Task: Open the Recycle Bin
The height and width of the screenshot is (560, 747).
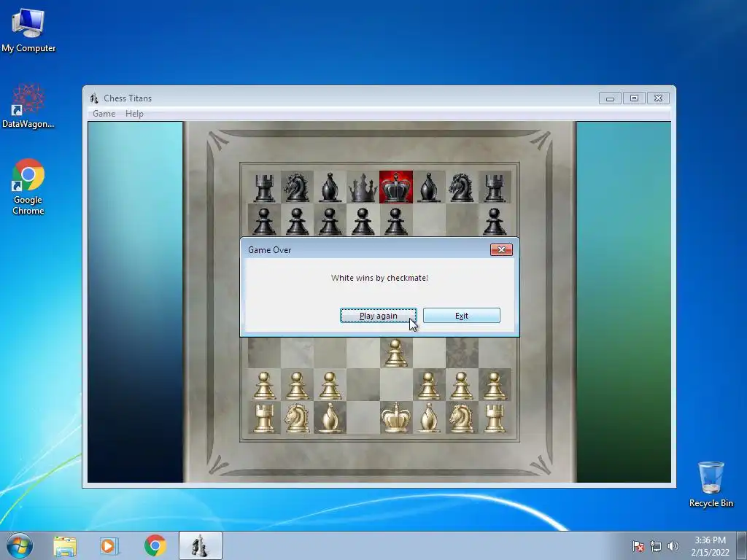Action: (711, 484)
